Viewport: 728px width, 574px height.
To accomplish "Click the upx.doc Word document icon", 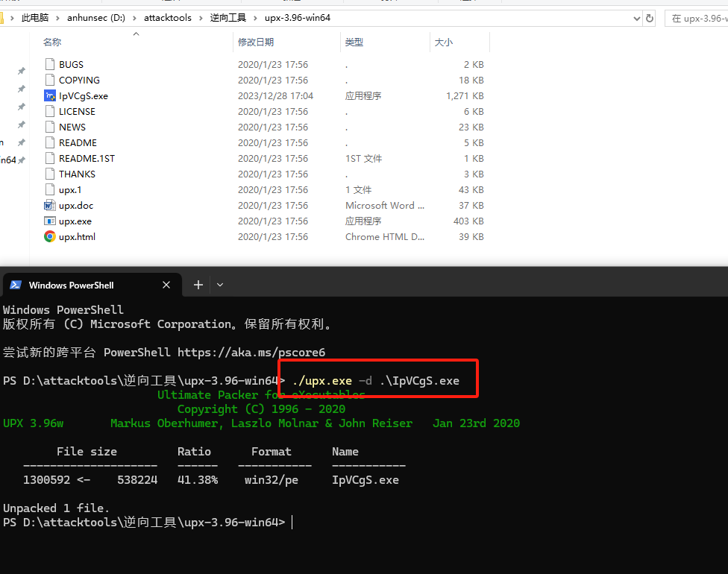I will tap(50, 206).
